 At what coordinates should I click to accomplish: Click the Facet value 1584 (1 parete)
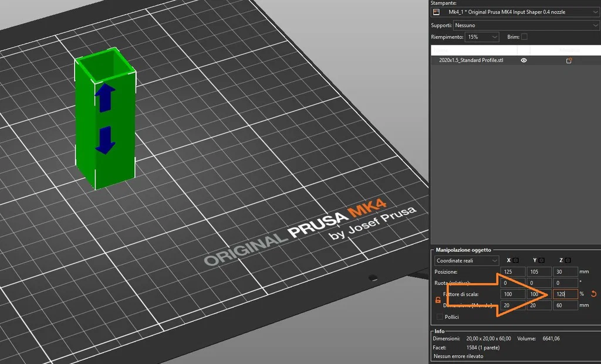(483, 348)
